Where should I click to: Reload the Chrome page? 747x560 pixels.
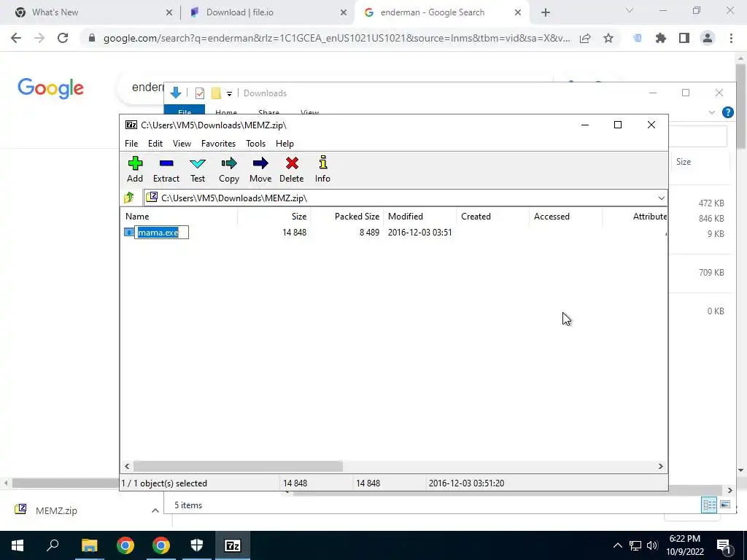coord(63,38)
